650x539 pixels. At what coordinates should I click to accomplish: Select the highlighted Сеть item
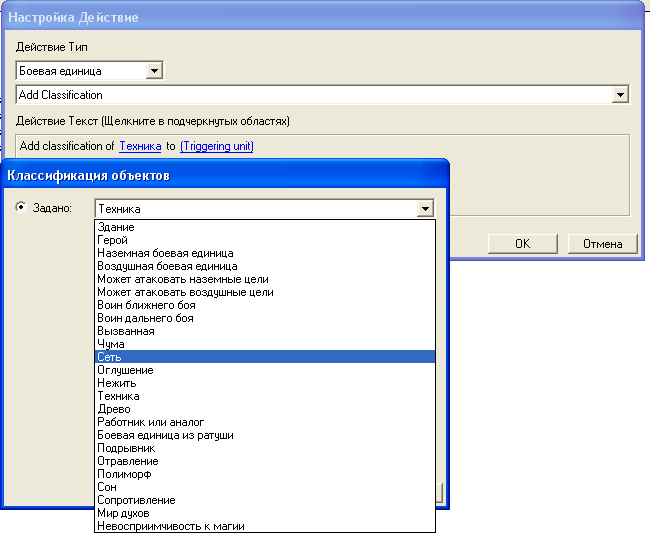tap(265, 357)
